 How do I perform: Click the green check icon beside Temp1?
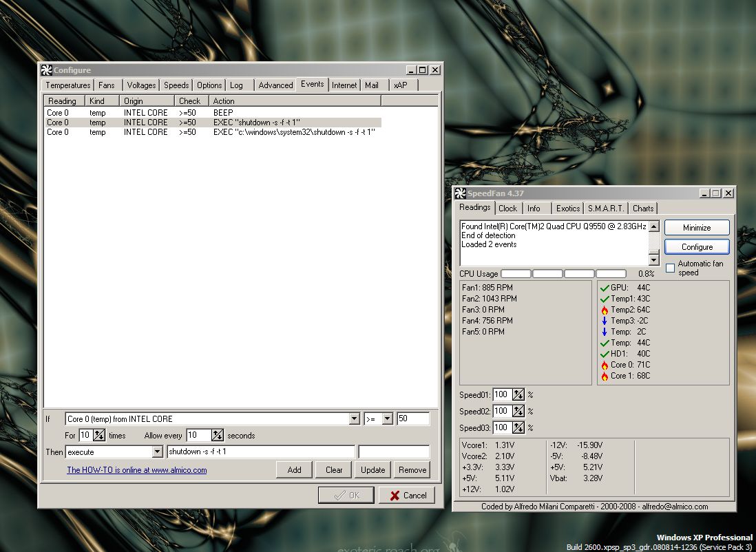pos(605,299)
